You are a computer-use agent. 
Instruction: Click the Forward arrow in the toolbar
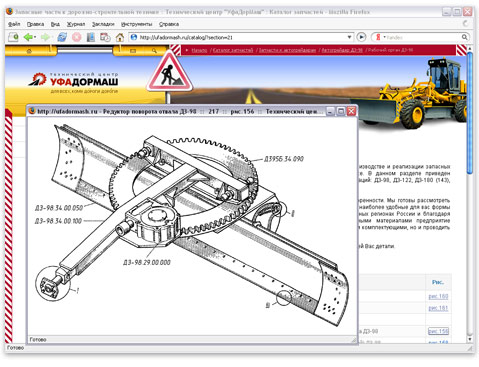click(45, 37)
